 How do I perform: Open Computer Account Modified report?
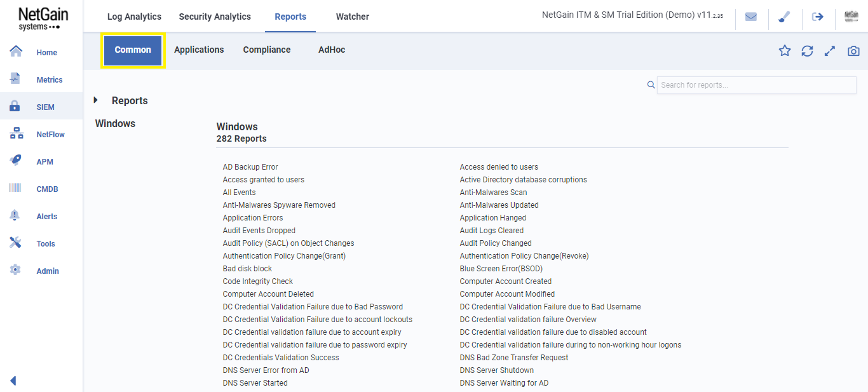[507, 294]
